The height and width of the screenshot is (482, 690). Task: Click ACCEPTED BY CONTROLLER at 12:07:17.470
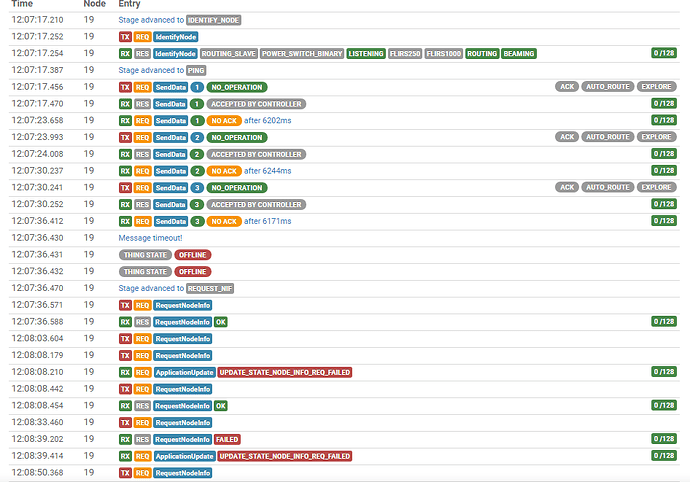coord(256,104)
